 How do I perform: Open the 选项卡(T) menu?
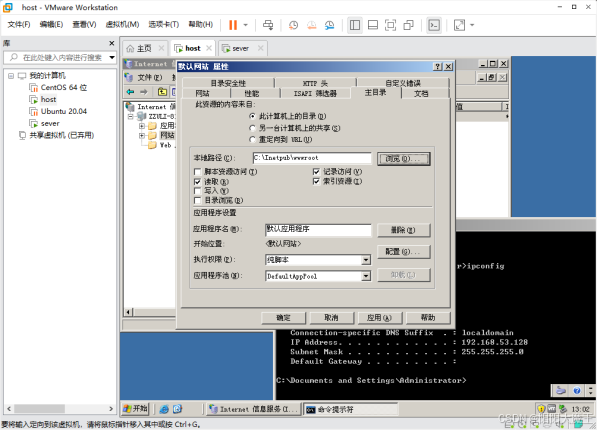[x=164, y=24]
